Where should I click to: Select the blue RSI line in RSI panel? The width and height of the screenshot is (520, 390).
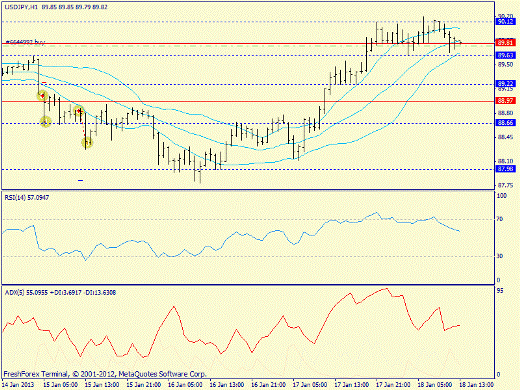coord(231,236)
